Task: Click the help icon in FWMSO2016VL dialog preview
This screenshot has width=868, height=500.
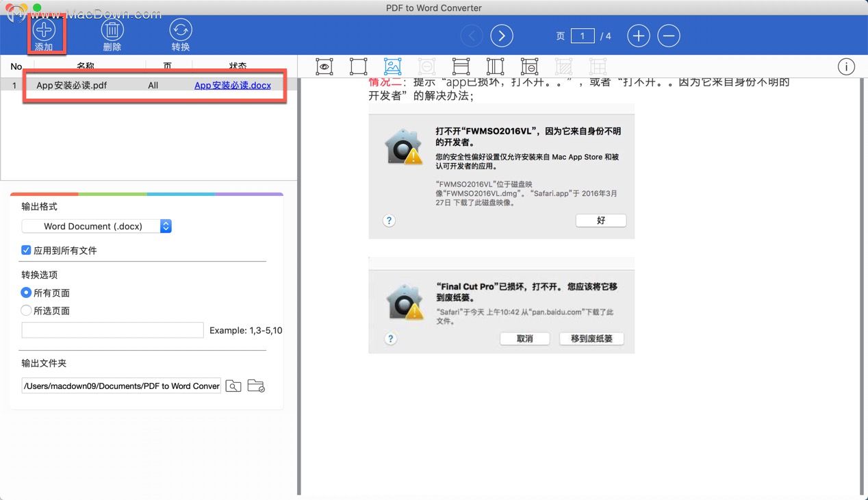Action: click(389, 221)
